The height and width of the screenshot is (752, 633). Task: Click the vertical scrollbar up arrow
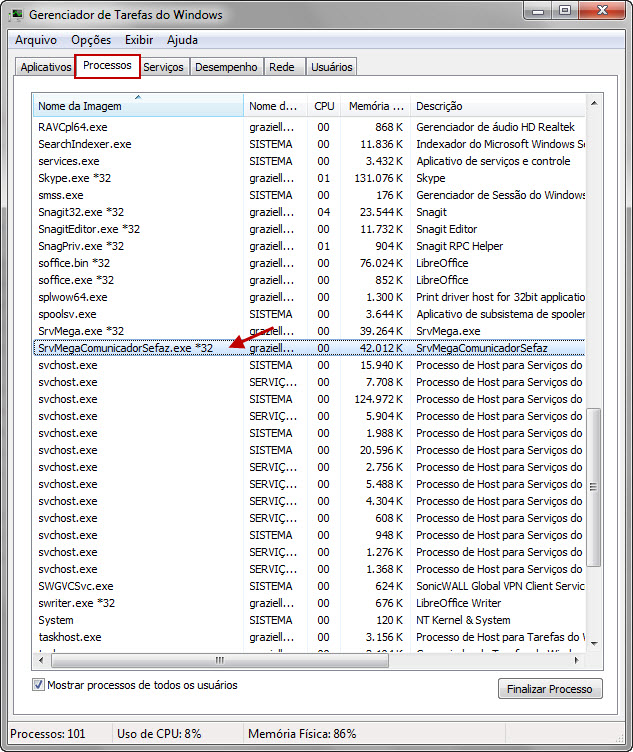(x=594, y=102)
